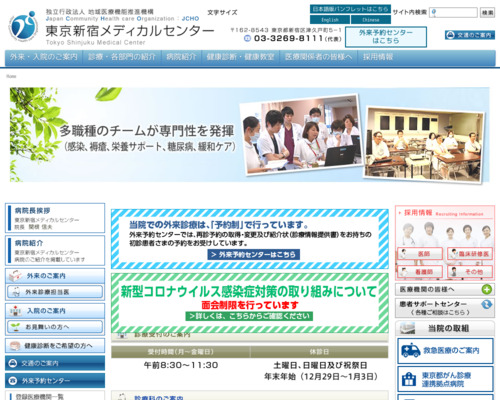Click the 当院の取組 section header
Viewport: 500px width, 400px height.
click(445, 328)
